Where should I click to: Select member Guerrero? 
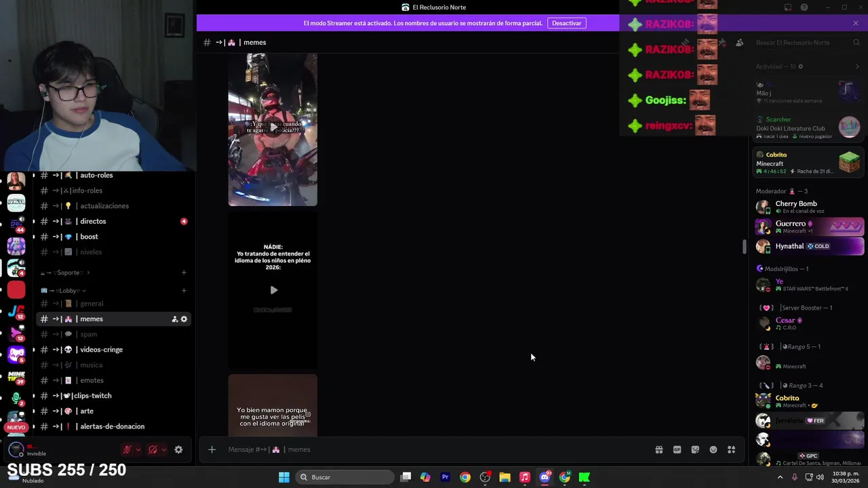[808, 226]
